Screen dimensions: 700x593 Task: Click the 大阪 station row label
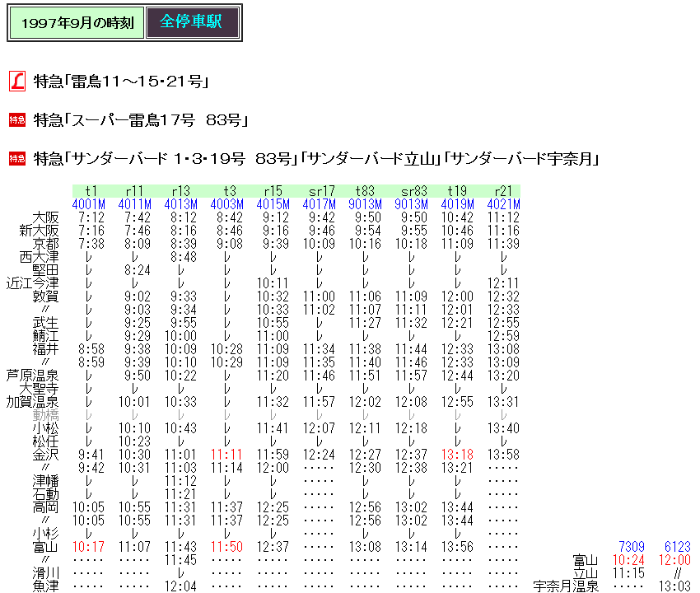coord(45,217)
